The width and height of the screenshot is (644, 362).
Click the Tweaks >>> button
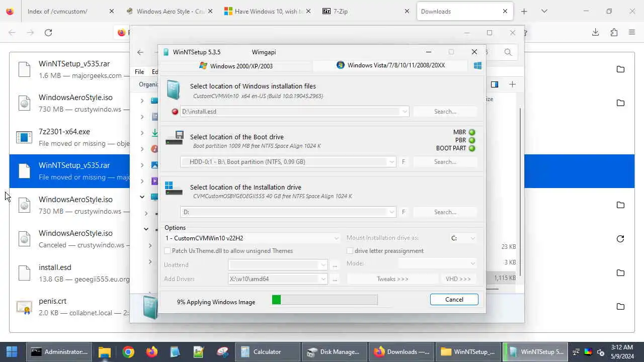pyautogui.click(x=392, y=279)
